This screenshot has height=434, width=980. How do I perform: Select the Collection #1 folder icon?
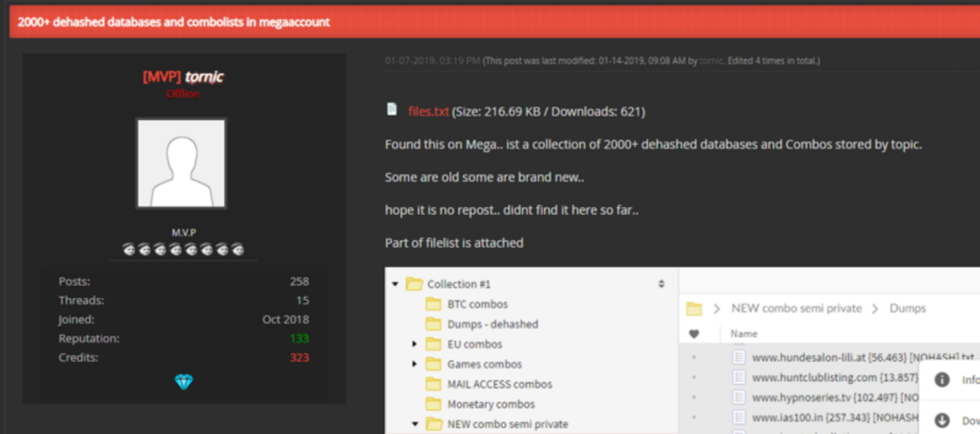[414, 285]
